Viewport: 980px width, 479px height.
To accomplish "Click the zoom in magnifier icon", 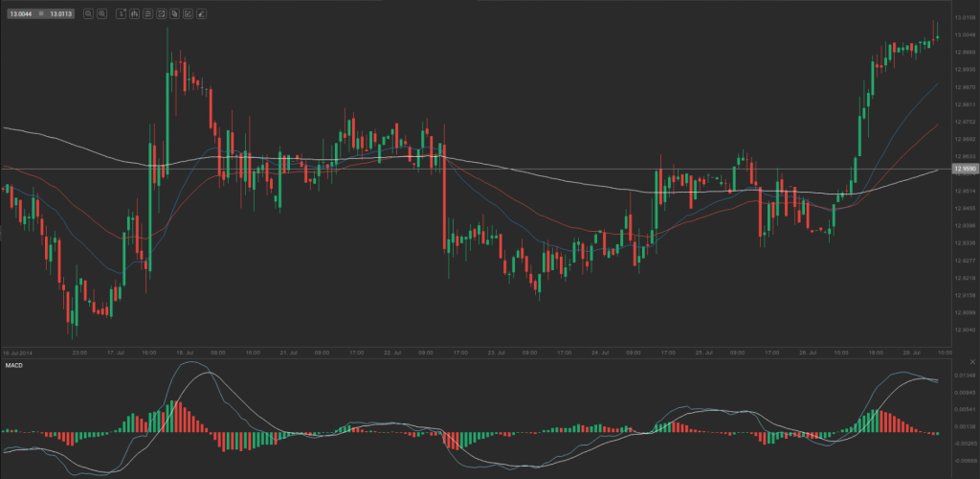I will coord(102,14).
